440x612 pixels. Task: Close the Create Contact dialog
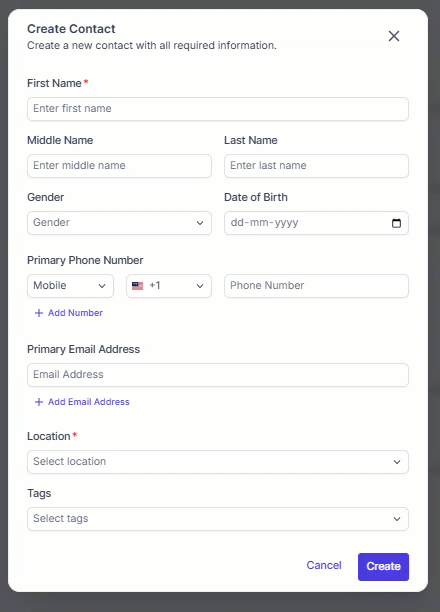click(x=394, y=36)
